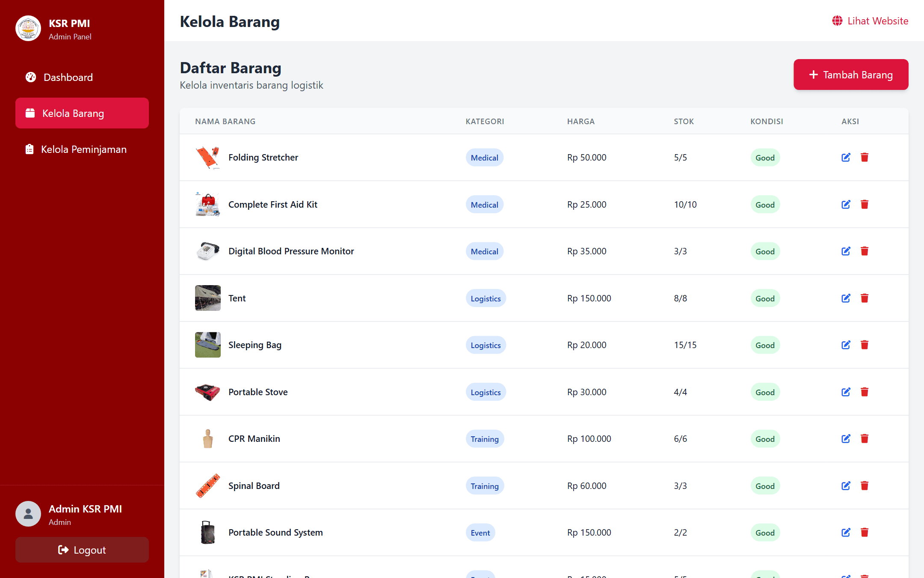
Task: Click the Good badge for Spinal Board
Action: (x=765, y=486)
